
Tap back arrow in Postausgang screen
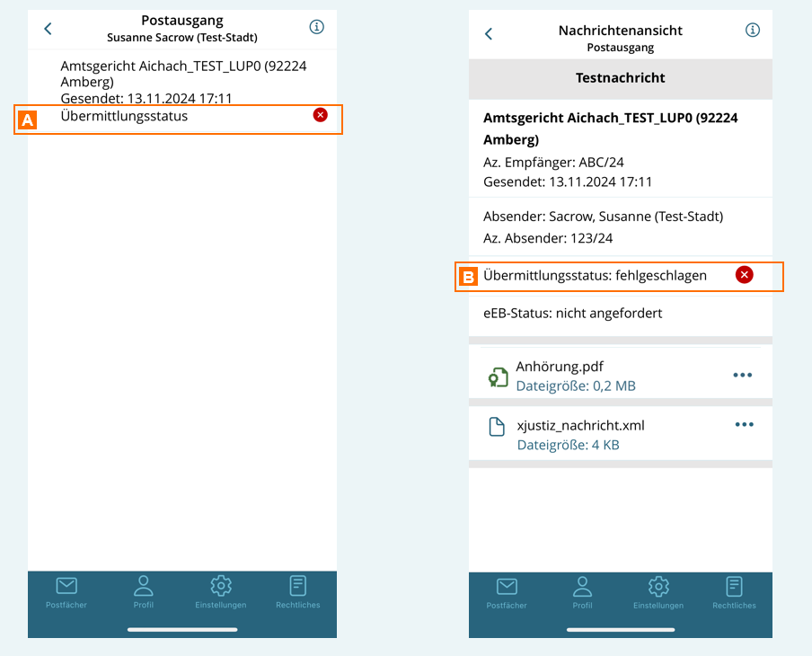48,29
